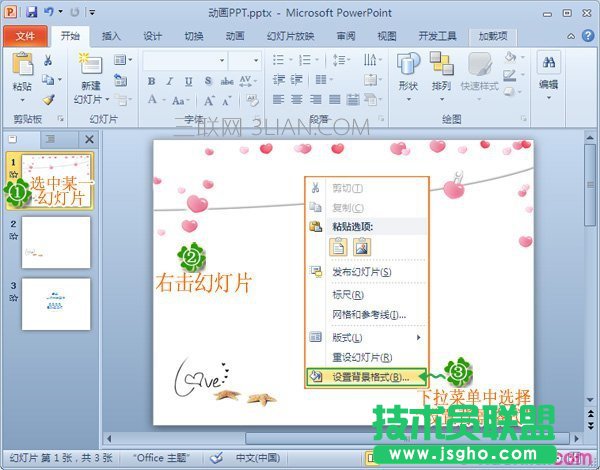Click the "Office 主题" status bar entry
Image resolution: width=600 pixels, height=470 pixels.
[x=161, y=458]
